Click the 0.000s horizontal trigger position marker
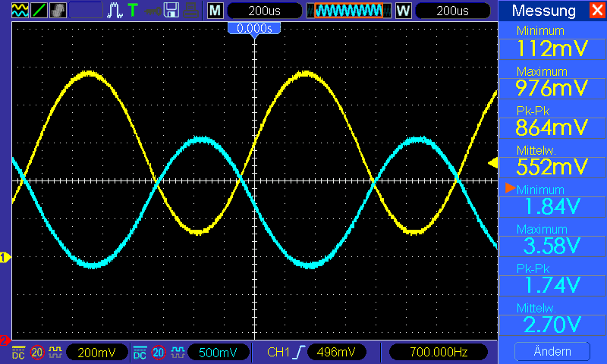Screen dimensions: 607x364 [x=254, y=28]
